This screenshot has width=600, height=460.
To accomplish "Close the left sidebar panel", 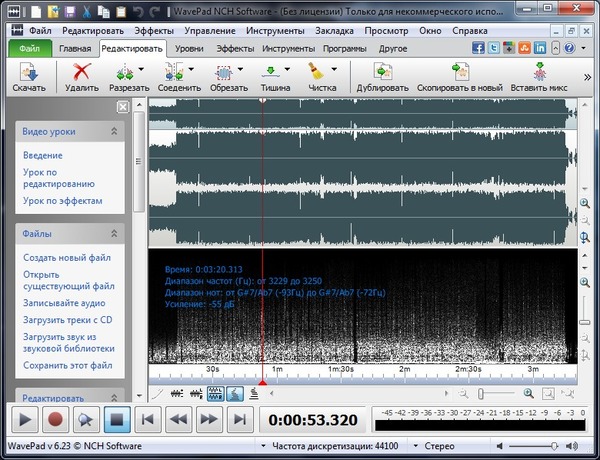I will click(122, 107).
